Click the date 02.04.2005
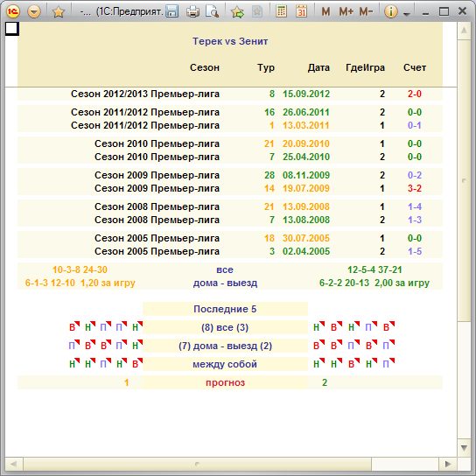This screenshot has height=476, width=476. (306, 251)
